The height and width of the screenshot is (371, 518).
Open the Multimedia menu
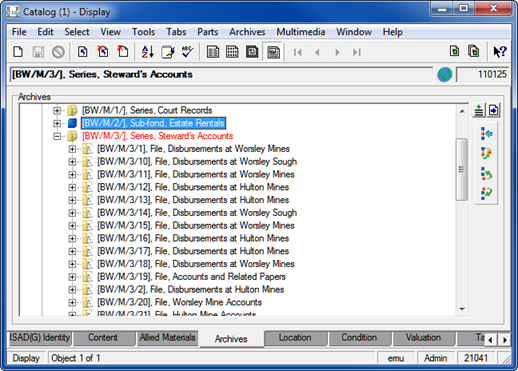[301, 32]
